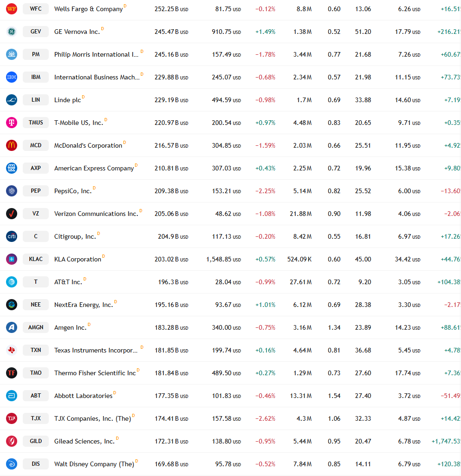Click the Verizon logo icon
The width and height of the screenshot is (461, 476).
12,214
